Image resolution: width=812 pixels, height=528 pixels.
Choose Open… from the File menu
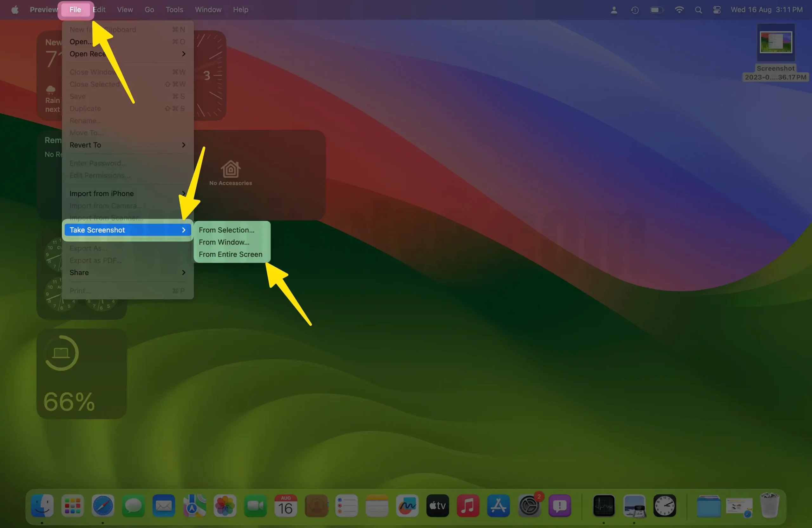click(127, 42)
